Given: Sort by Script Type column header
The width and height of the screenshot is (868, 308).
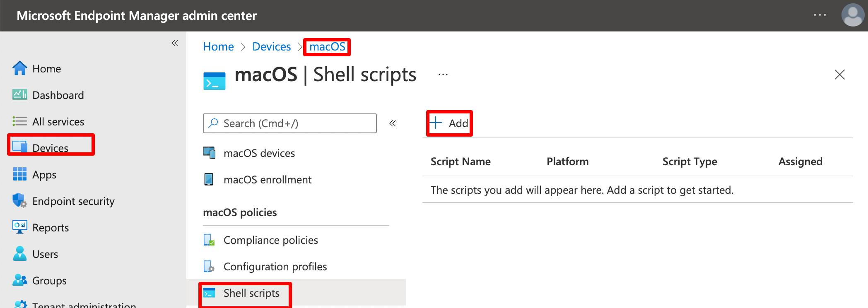Looking at the screenshot, I should (690, 161).
